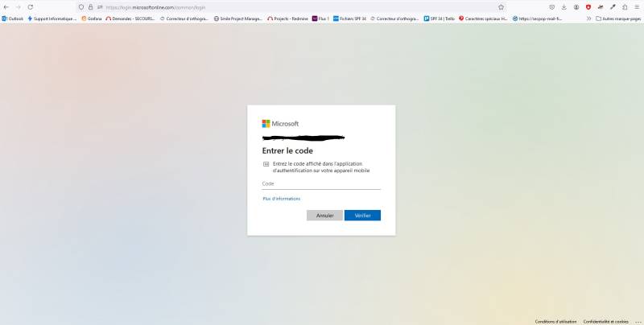Image resolution: width=644 pixels, height=325 pixels.
Task: Open Conditions d'utilisation footer link
Action: (555, 321)
